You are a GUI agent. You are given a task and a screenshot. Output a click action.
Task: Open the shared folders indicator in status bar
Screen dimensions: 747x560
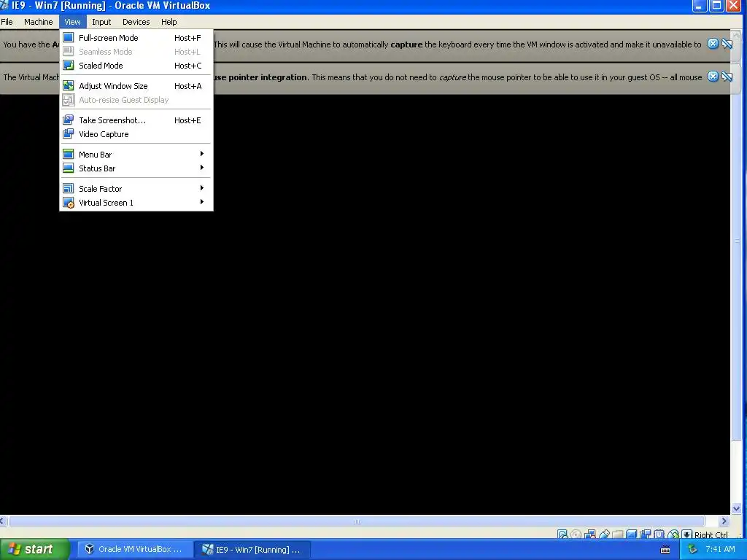click(617, 534)
